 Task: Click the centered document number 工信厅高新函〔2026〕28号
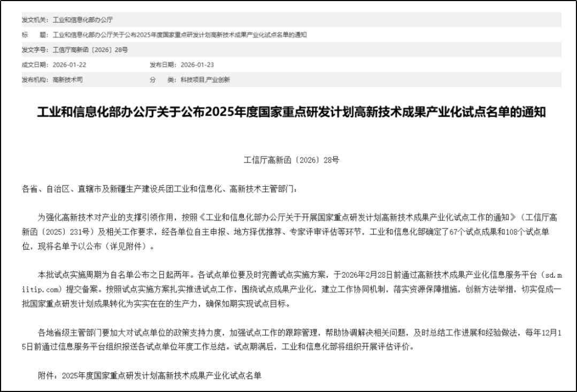(291, 159)
